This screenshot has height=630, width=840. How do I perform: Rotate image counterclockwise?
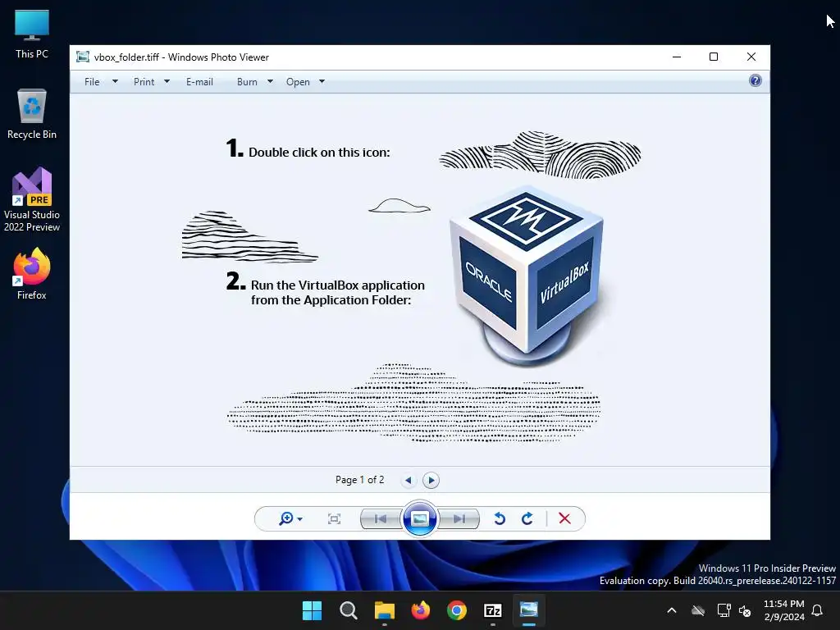500,518
